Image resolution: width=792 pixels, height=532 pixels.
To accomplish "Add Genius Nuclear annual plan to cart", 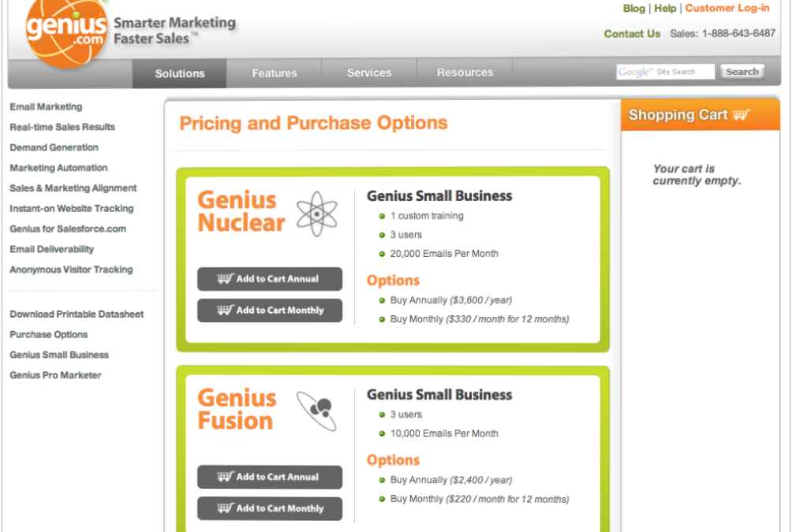I will pos(270,279).
